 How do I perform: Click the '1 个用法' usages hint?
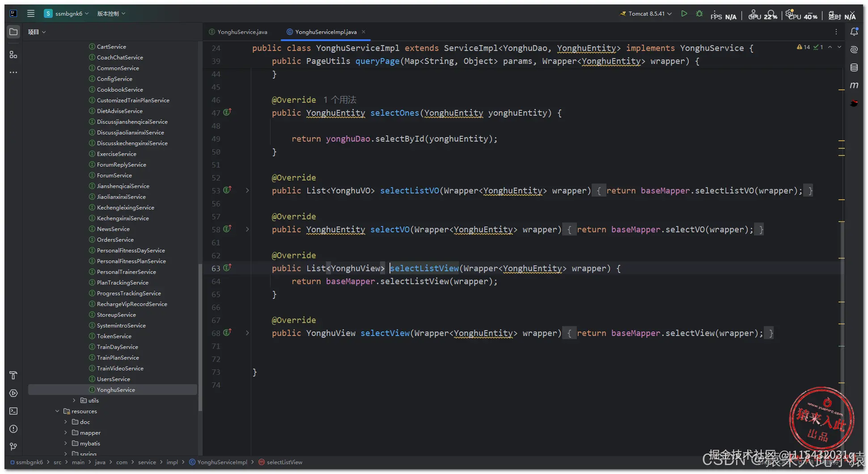(340, 100)
